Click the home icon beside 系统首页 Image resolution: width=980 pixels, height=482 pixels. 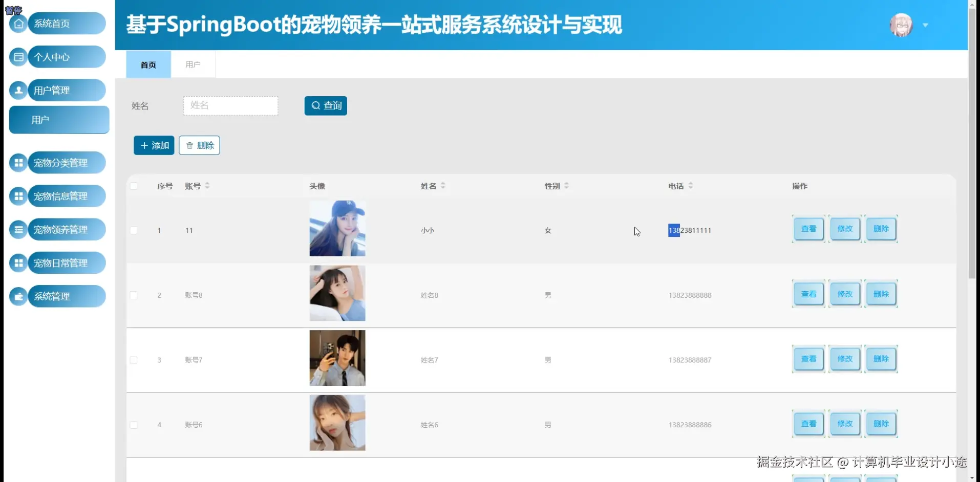click(18, 24)
